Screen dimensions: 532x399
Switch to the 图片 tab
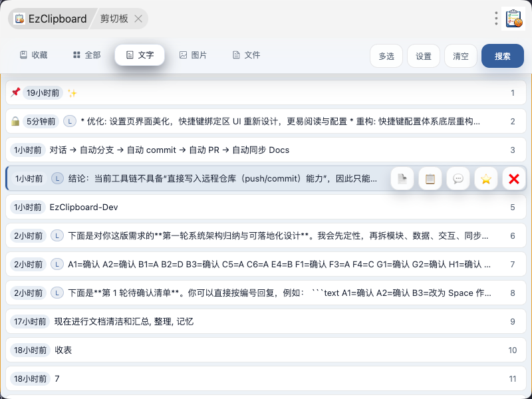point(193,55)
